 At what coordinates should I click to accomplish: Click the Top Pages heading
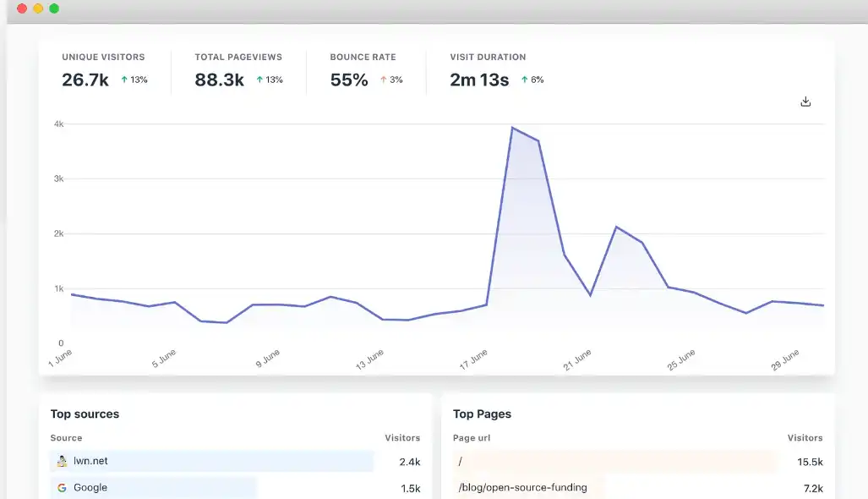(482, 414)
